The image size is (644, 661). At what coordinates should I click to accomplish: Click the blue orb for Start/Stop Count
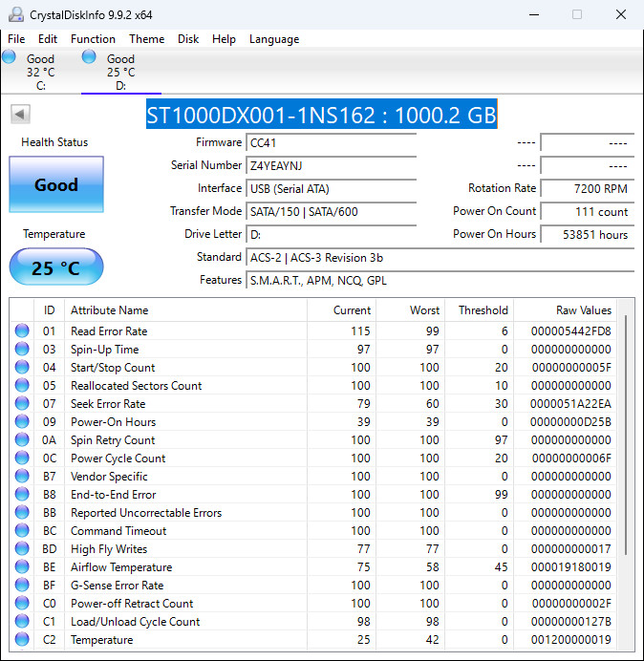click(22, 367)
